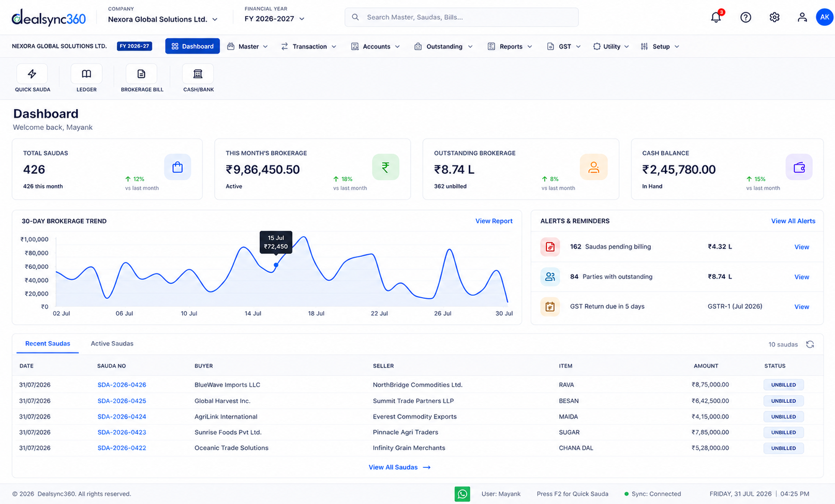Image resolution: width=835 pixels, height=504 pixels.
Task: Open the Brokerage Bill document icon
Action: tap(141, 74)
